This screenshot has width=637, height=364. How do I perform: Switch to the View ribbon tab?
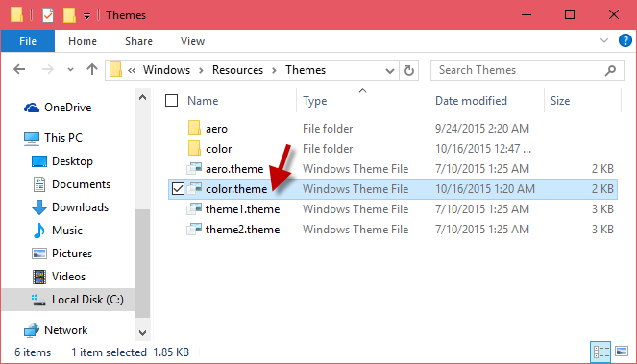tap(192, 41)
